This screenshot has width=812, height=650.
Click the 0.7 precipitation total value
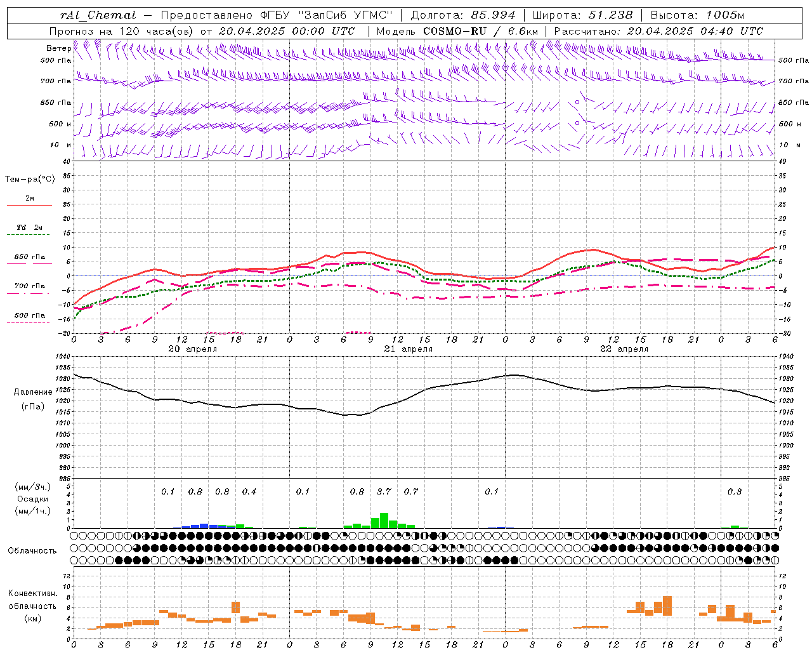[411, 491]
